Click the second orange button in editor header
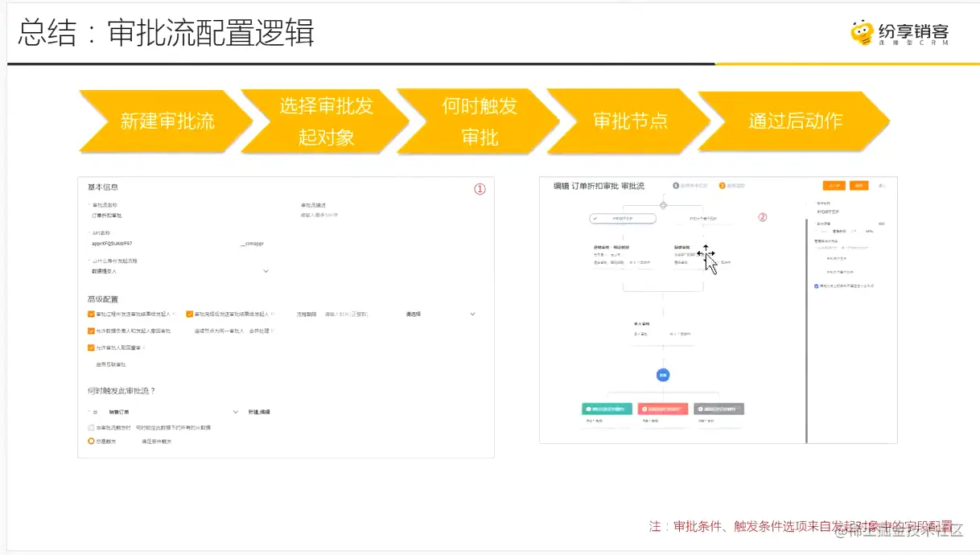Image resolution: width=980 pixels, height=555 pixels. [859, 186]
